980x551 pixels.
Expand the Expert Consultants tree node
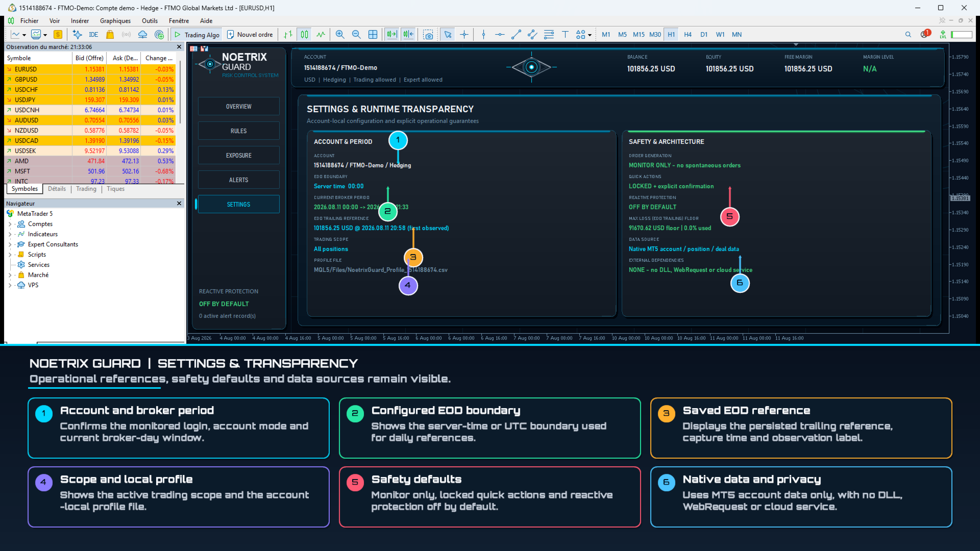(10, 244)
